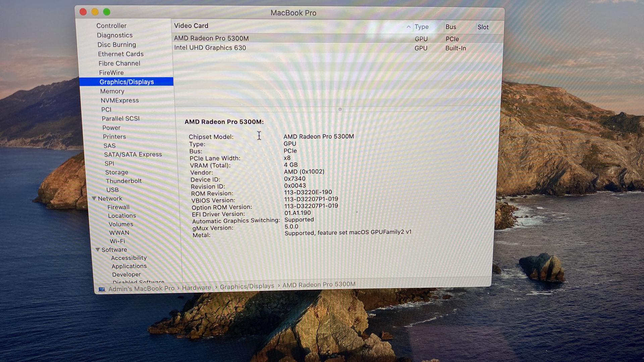The image size is (644, 362).
Task: Select USB in the sidebar
Action: point(112,190)
